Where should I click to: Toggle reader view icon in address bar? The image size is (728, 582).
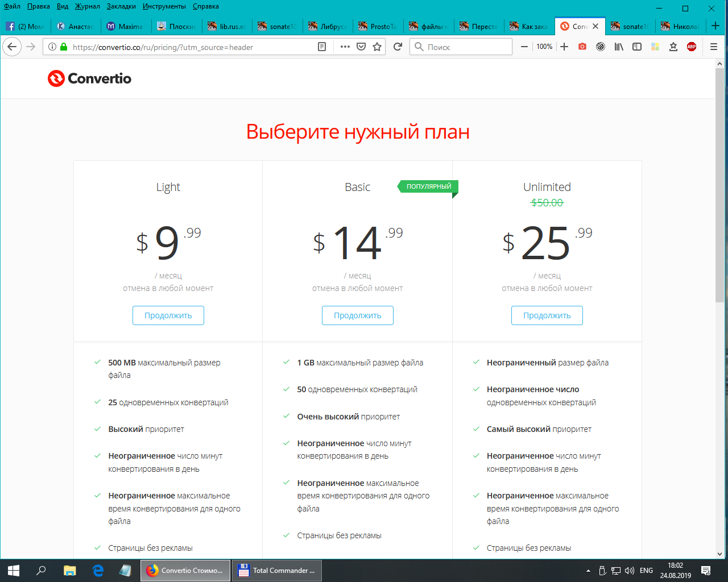coord(322,47)
